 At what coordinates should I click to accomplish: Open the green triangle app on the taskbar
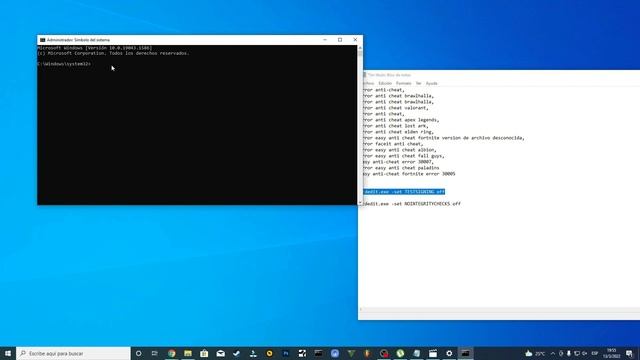tap(351, 353)
